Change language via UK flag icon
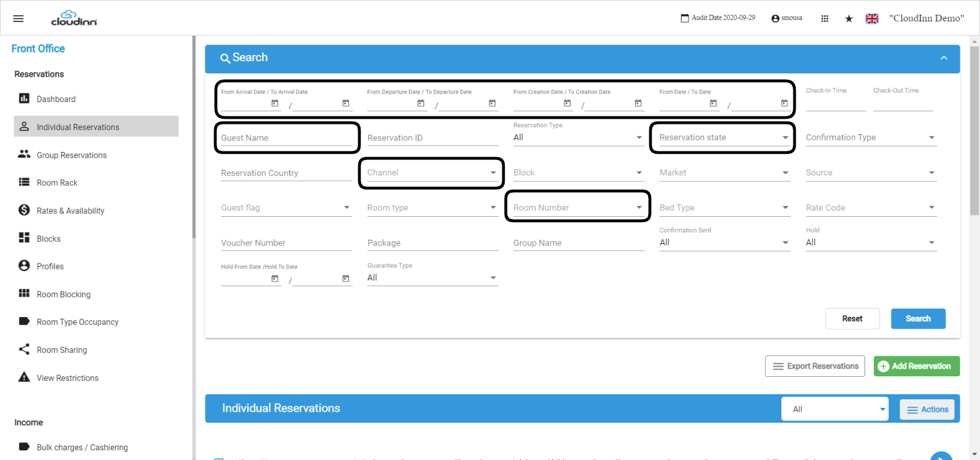Image resolution: width=980 pixels, height=460 pixels. 872,18
